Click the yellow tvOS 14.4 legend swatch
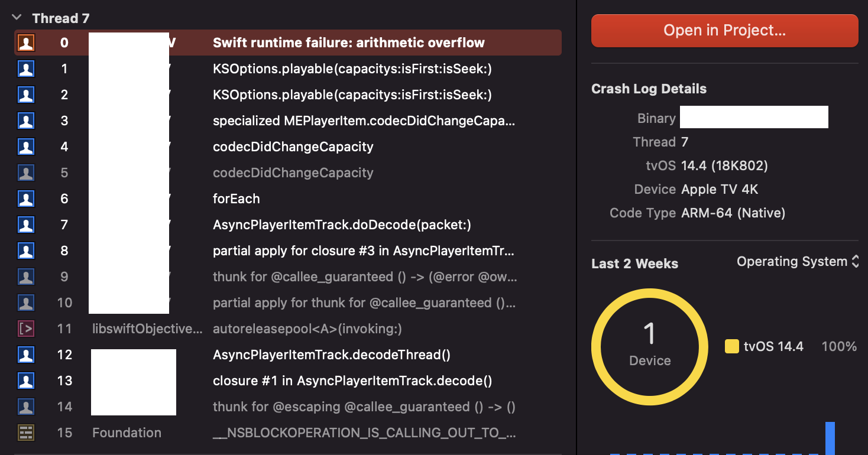868x455 pixels. 732,346
